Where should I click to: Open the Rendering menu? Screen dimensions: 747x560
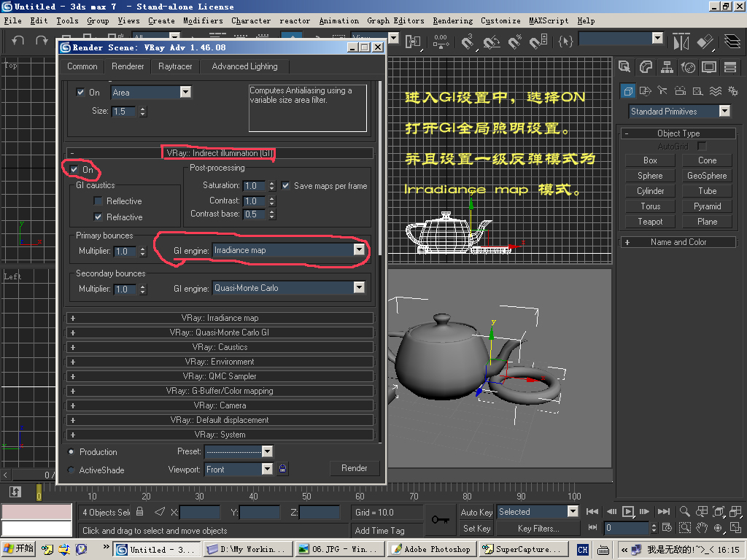(452, 20)
